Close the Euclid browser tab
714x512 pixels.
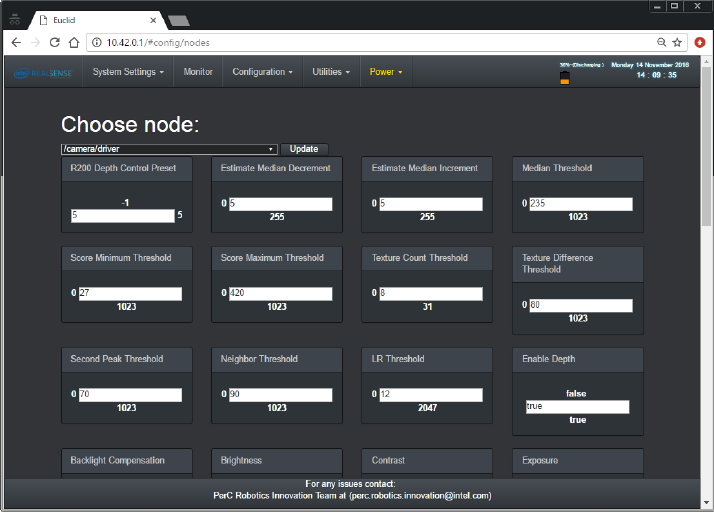coord(153,20)
